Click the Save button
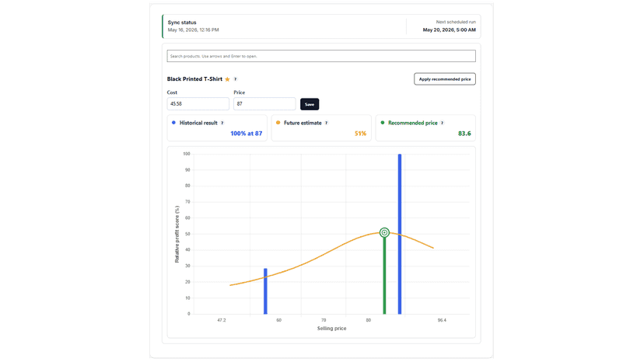The height and width of the screenshot is (362, 644). [x=310, y=104]
